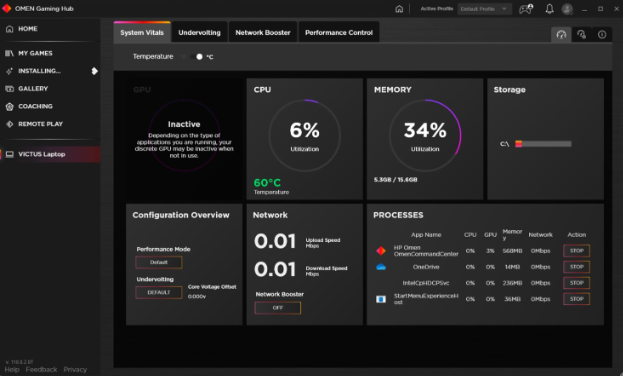Screen dimensions: 624x376
Task: Switch to the System Vitals tab
Action: [x=142, y=33]
